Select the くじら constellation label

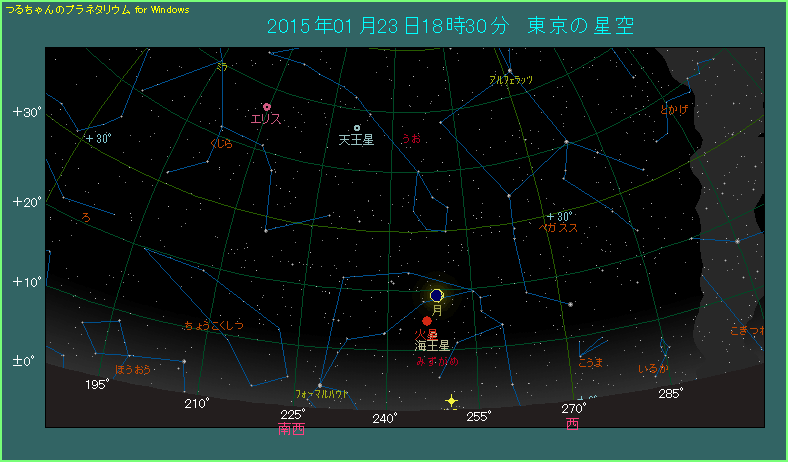pos(221,144)
